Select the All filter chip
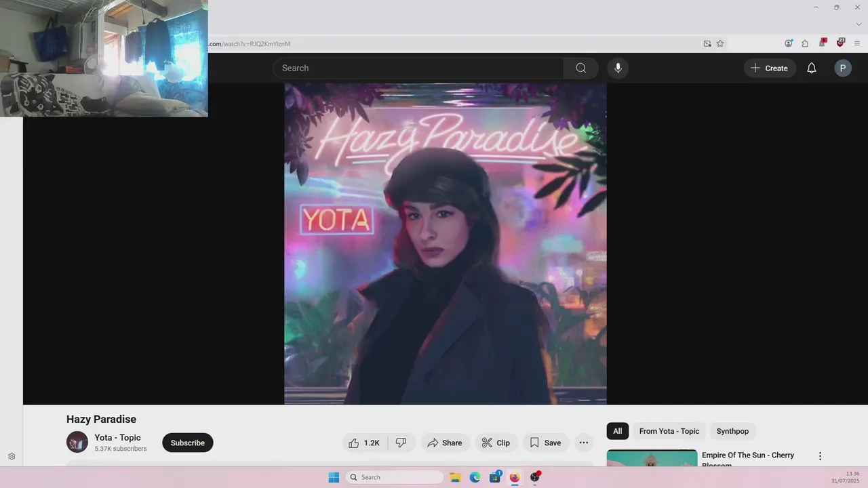 click(618, 431)
